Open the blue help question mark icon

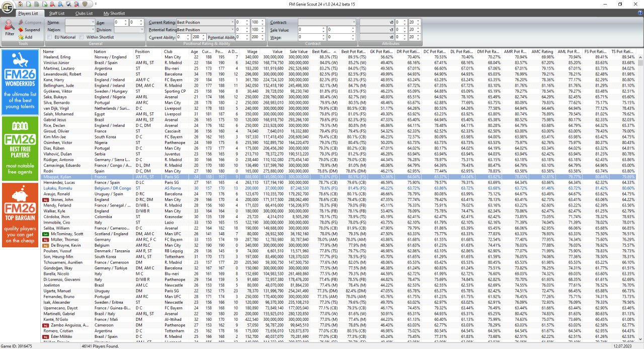(x=639, y=13)
